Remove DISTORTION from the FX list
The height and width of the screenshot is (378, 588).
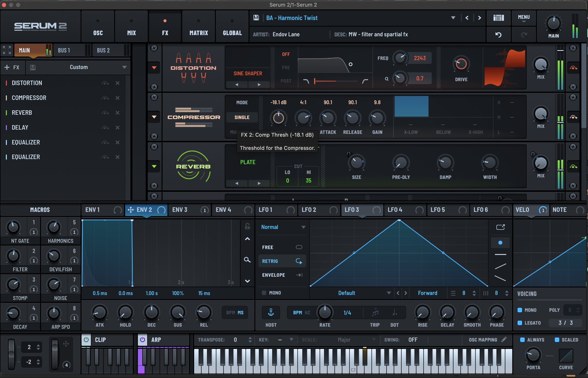pyautogui.click(x=118, y=83)
